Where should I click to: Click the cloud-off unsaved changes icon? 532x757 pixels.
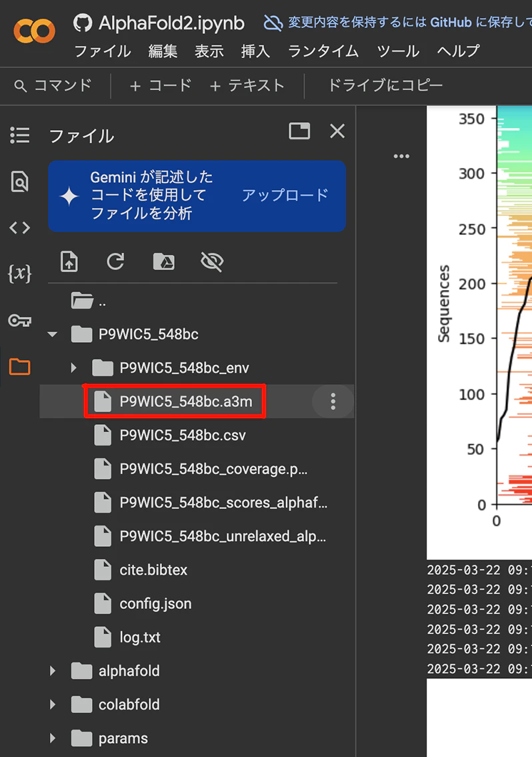273,23
